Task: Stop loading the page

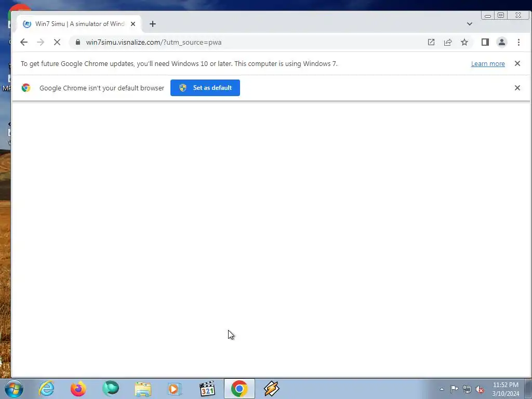Action: click(57, 43)
